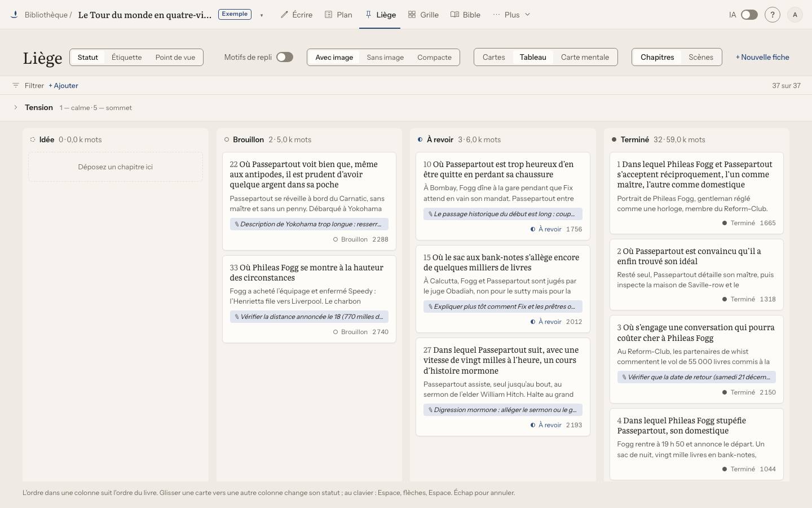Open the help question mark icon
This screenshot has height=508, width=812.
point(773,15)
